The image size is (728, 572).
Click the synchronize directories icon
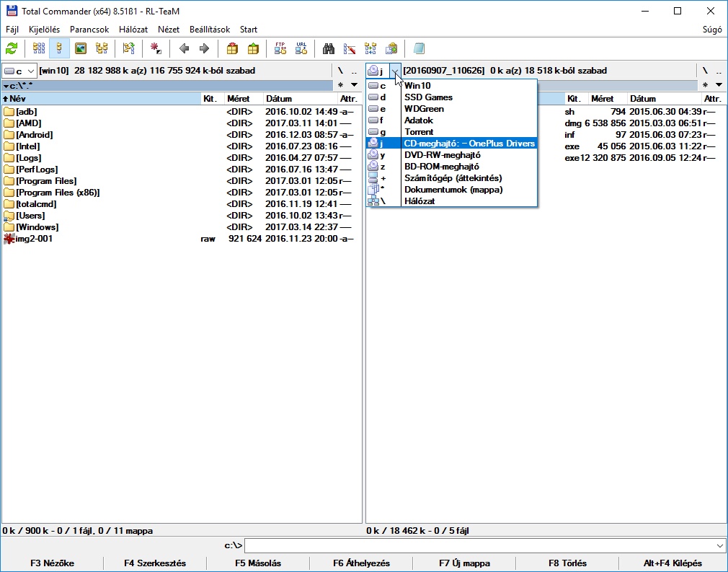[x=370, y=48]
